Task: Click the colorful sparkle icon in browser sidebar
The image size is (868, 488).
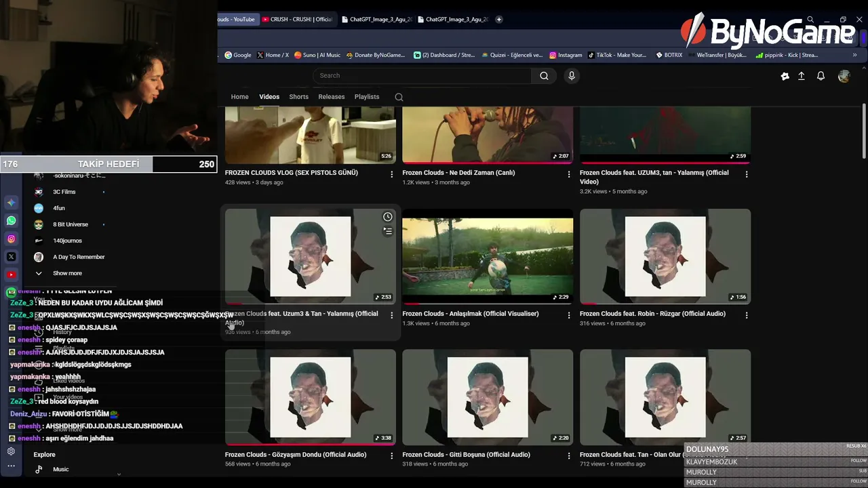Action: tap(12, 203)
